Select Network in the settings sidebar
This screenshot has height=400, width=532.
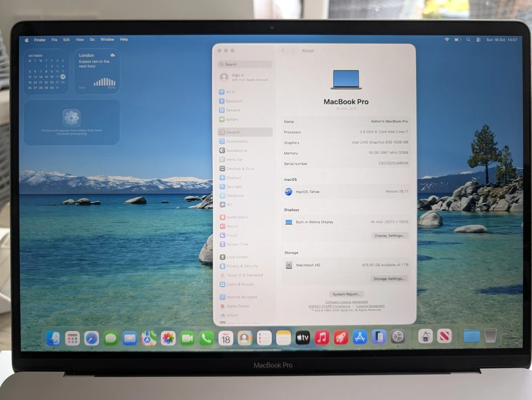[x=244, y=110]
